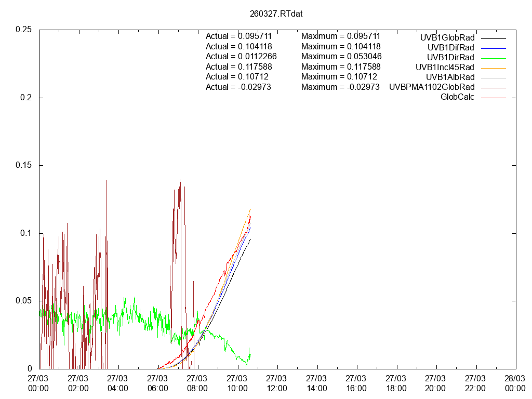
Task: Click the GlobCalc legend label
Action: click(x=457, y=97)
